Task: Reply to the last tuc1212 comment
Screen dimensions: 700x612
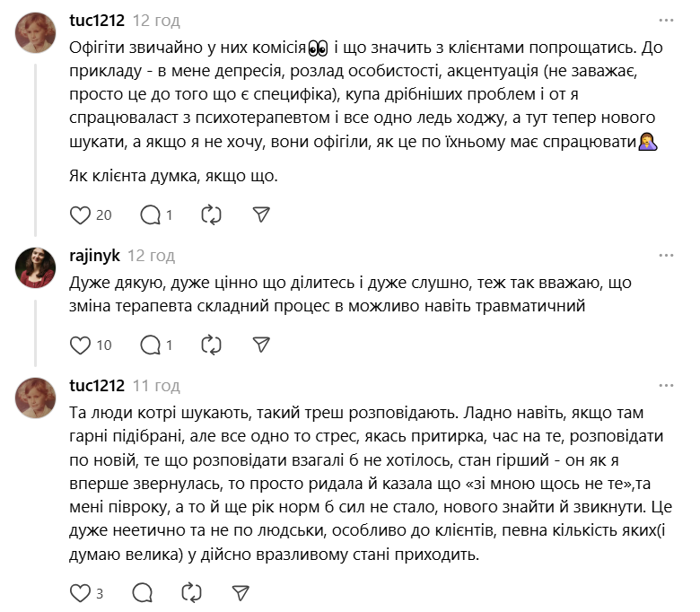Action: (x=142, y=592)
